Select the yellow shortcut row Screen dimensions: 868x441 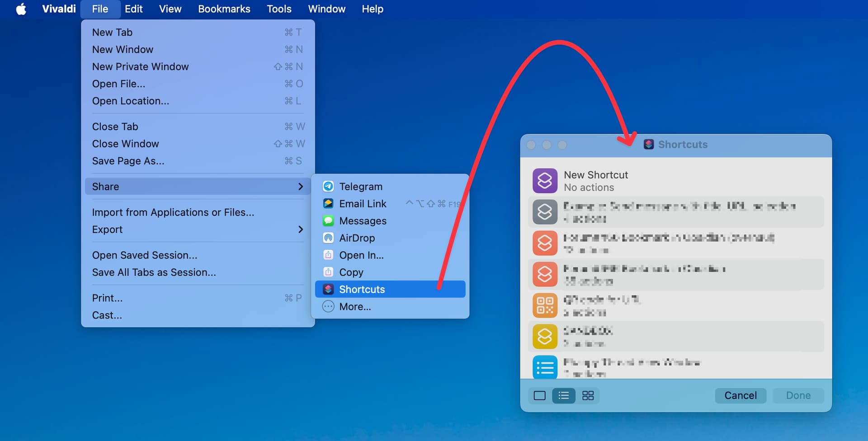(676, 337)
